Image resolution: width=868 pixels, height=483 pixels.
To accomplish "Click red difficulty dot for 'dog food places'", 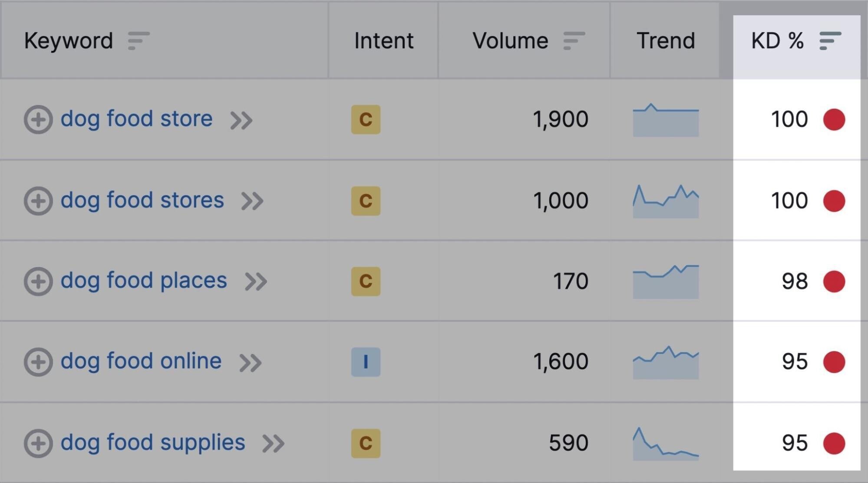I will coord(834,281).
